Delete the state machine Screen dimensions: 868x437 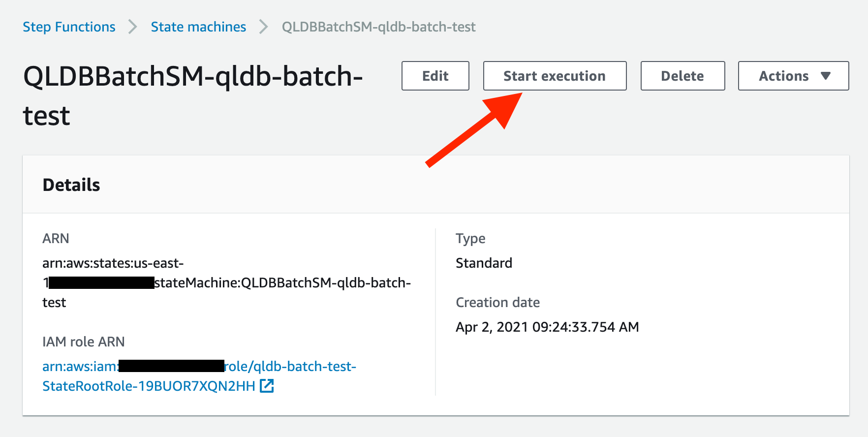[x=682, y=76]
